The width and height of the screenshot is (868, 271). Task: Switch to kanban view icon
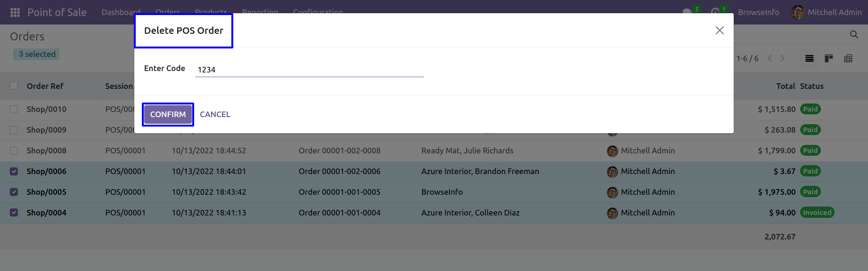point(829,58)
